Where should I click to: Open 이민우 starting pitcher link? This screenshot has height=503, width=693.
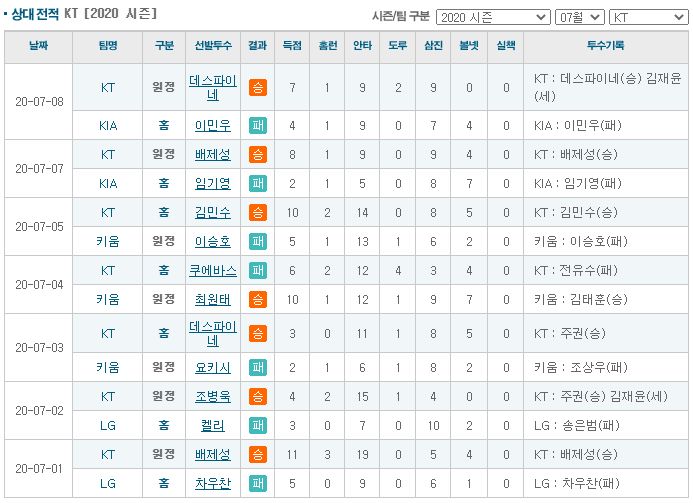pyautogui.click(x=213, y=126)
